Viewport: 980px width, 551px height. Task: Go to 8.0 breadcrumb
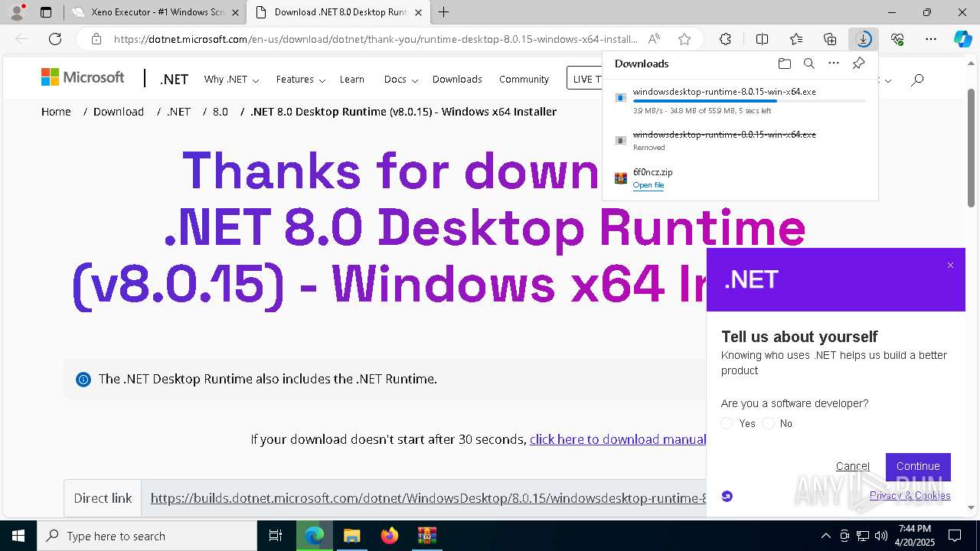click(220, 112)
